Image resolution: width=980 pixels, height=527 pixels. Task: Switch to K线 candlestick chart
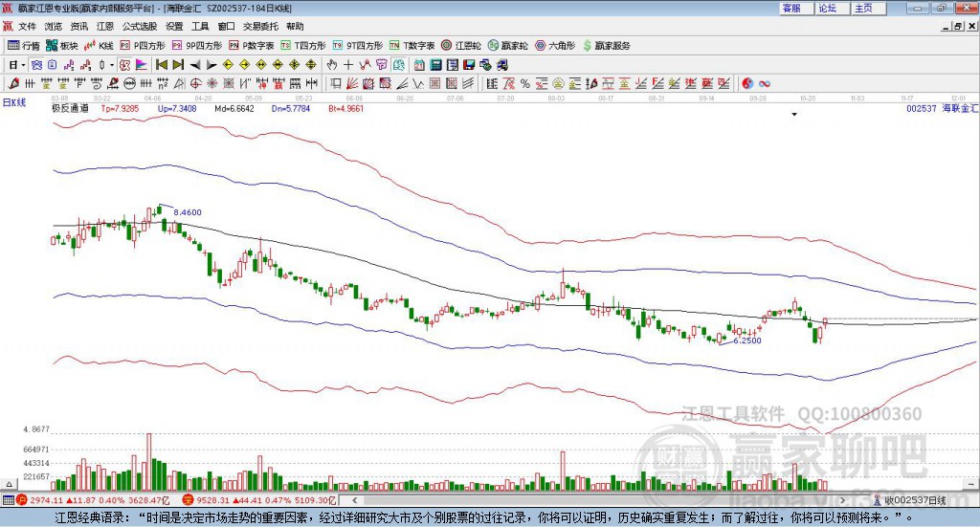click(x=99, y=46)
